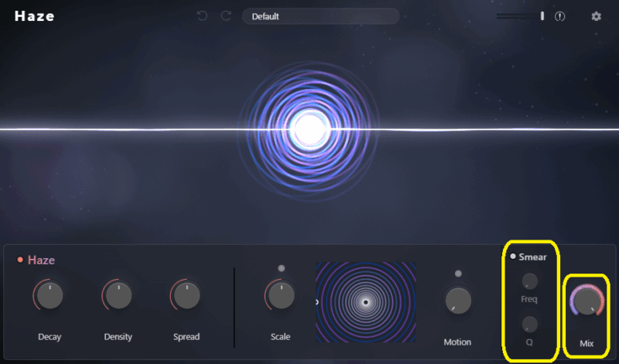Click the redo arrow icon

point(226,16)
